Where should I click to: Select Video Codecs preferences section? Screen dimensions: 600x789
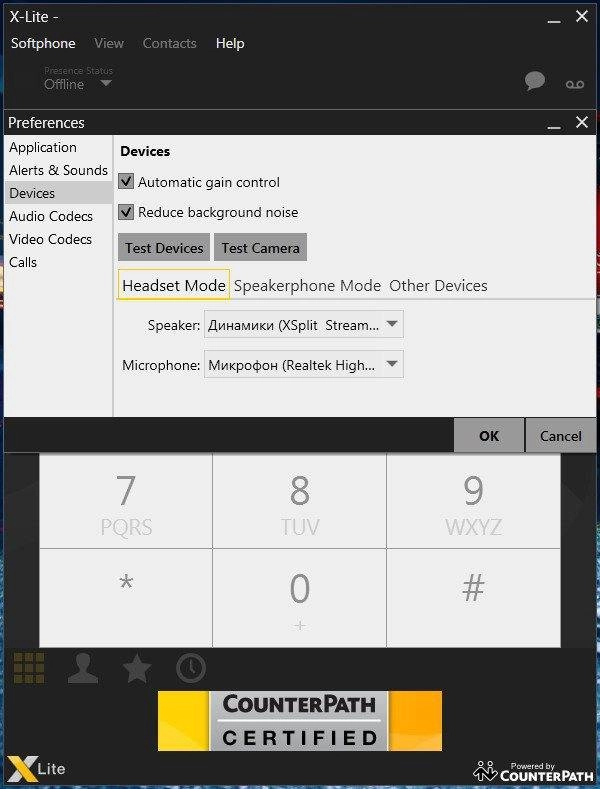58,239
